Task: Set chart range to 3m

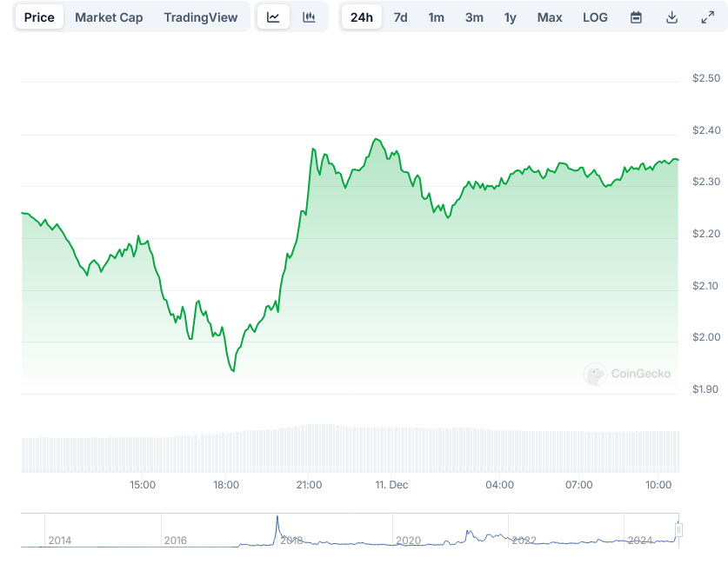Action: [474, 17]
